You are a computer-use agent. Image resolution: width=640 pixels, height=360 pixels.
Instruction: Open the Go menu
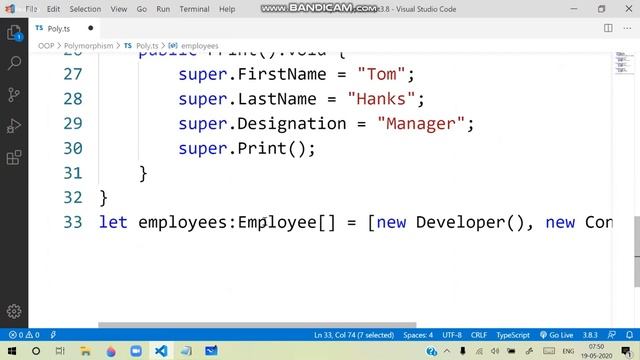click(142, 9)
